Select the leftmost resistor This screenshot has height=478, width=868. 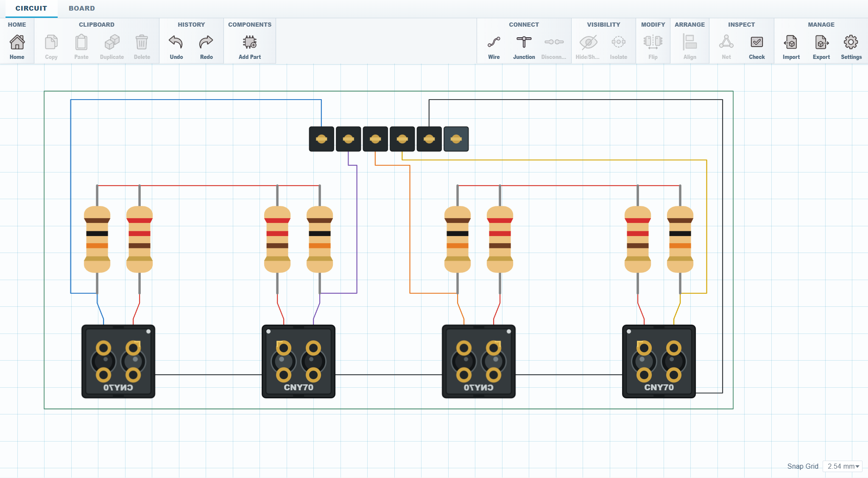pyautogui.click(x=97, y=239)
